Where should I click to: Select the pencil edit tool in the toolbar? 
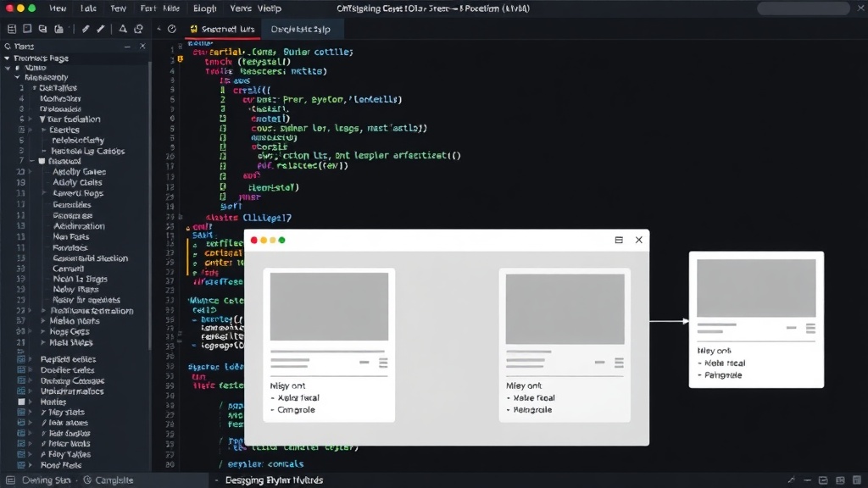point(86,29)
